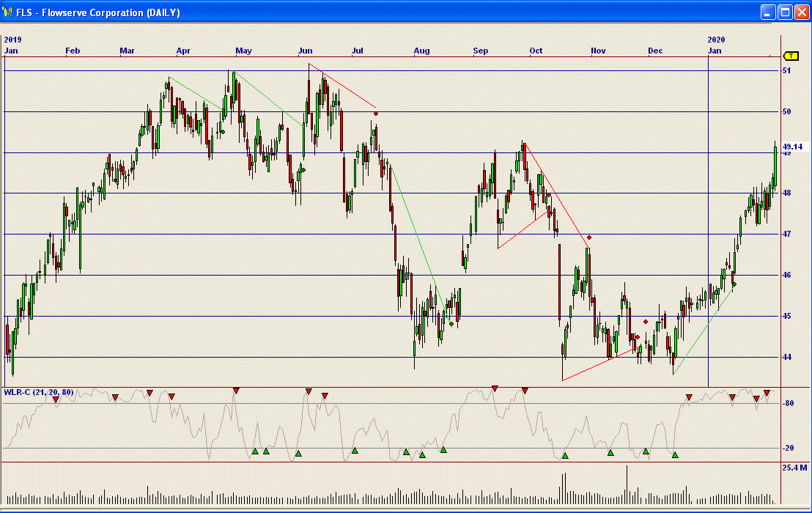The image size is (812, 513).
Task: Click the -80 oscillator level label
Action: (788, 403)
